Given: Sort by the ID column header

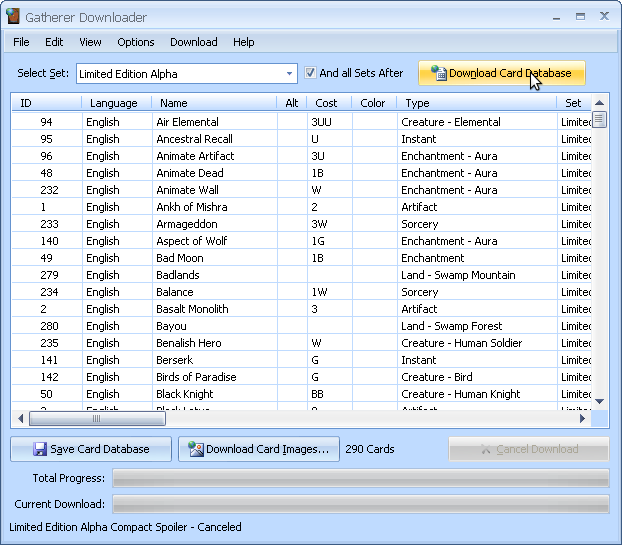Looking at the screenshot, I should pyautogui.click(x=47, y=103).
